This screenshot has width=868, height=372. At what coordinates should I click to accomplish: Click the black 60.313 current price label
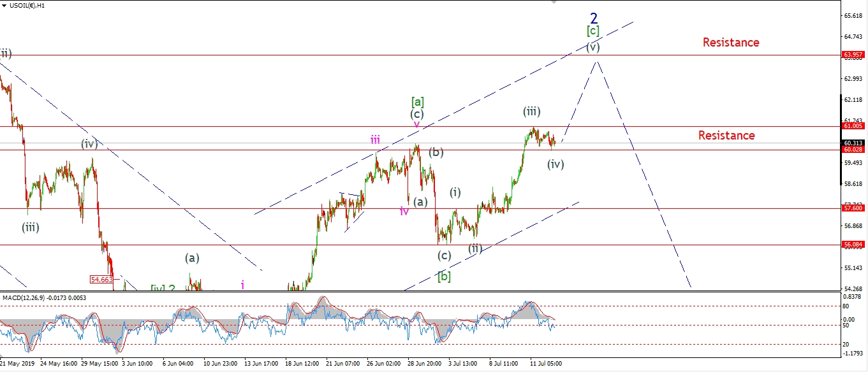click(853, 143)
